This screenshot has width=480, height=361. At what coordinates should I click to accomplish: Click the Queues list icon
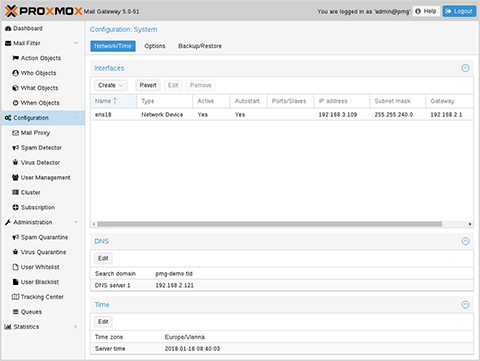[x=15, y=312]
